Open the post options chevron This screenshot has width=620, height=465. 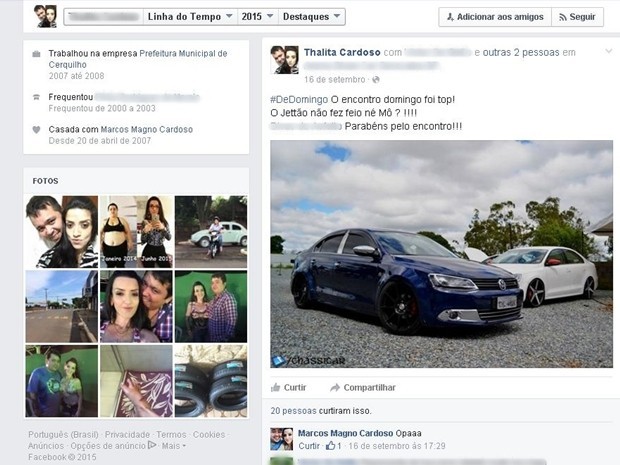click(x=608, y=51)
